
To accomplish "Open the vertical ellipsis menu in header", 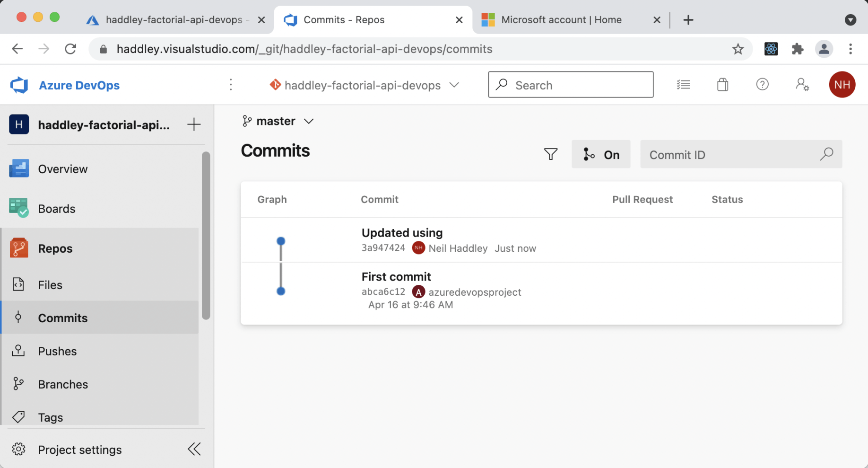I will point(231,85).
